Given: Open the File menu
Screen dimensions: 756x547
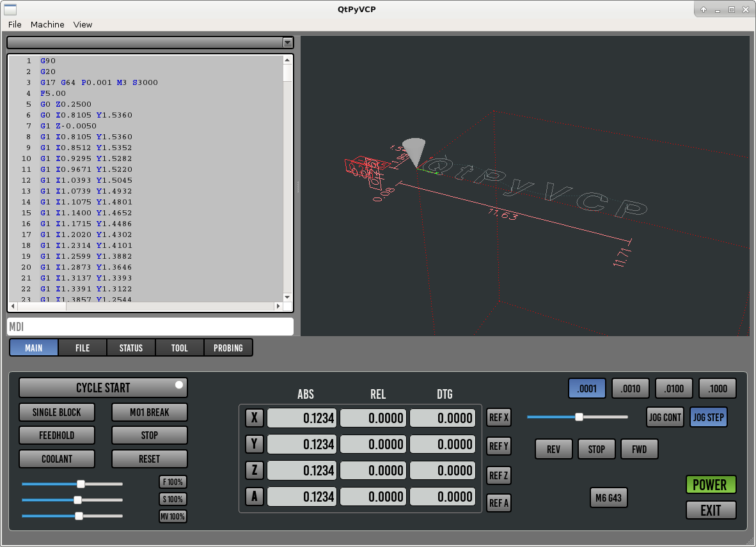Looking at the screenshot, I should [x=15, y=24].
